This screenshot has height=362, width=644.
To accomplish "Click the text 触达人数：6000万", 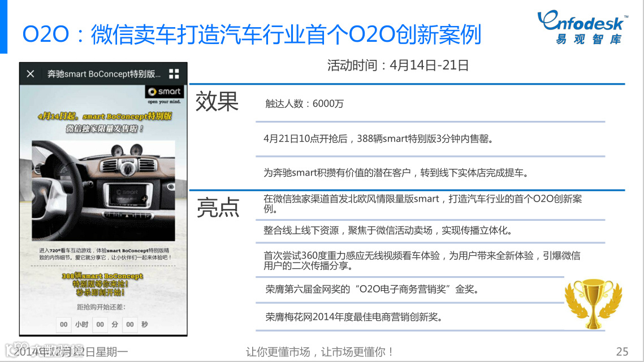I will pyautogui.click(x=304, y=104).
